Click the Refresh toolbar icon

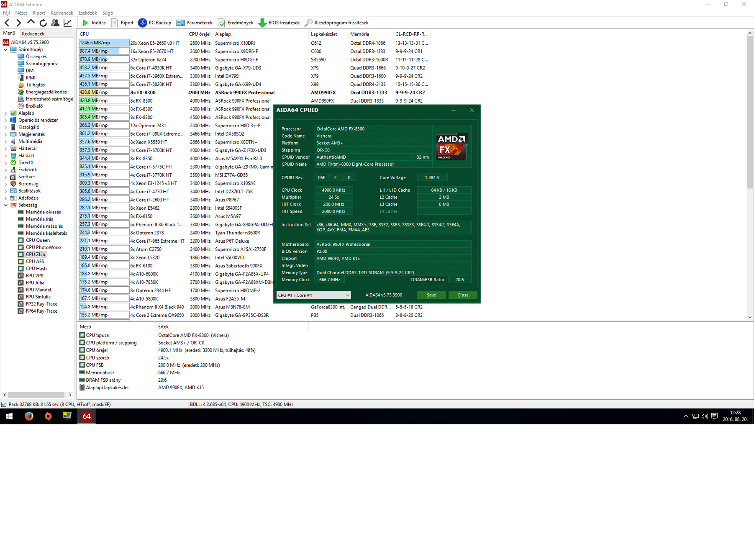43,23
